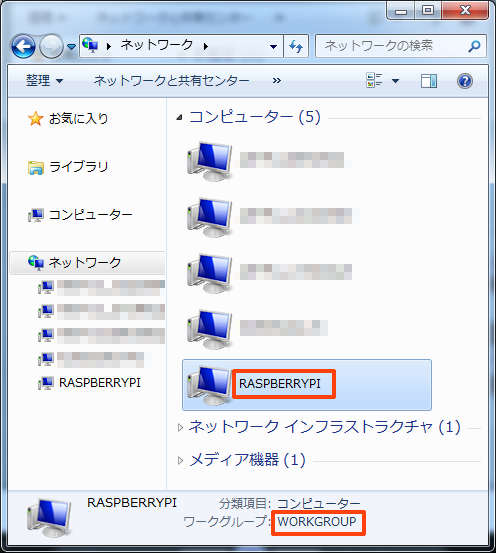Click the RASPBERRYPI monitor icon in list
Viewport: 496px width, 553px height.
click(209, 385)
